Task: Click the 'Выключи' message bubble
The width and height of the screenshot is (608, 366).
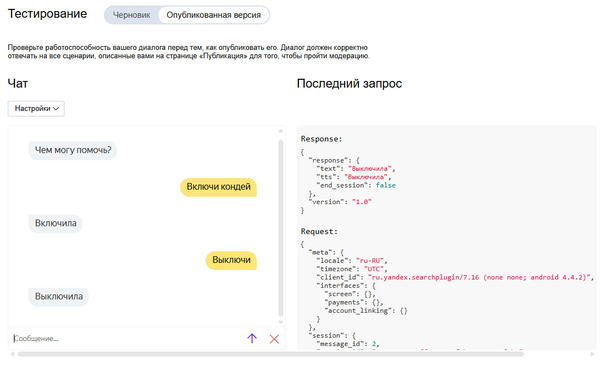Action: (231, 260)
